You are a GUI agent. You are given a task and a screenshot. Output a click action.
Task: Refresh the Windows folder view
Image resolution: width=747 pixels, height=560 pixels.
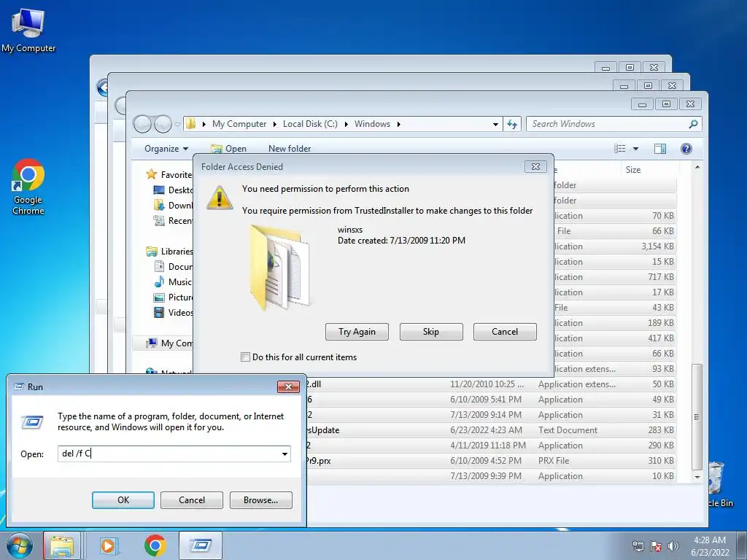pyautogui.click(x=512, y=124)
